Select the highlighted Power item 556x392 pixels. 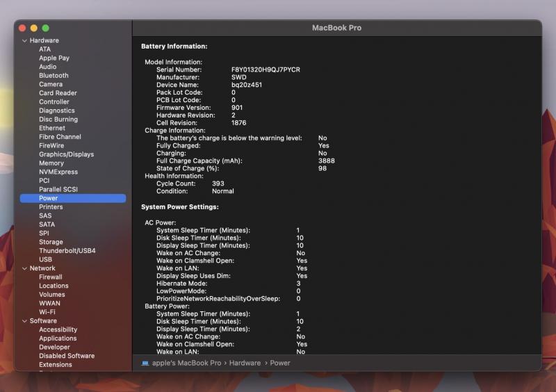pyautogui.click(x=49, y=198)
